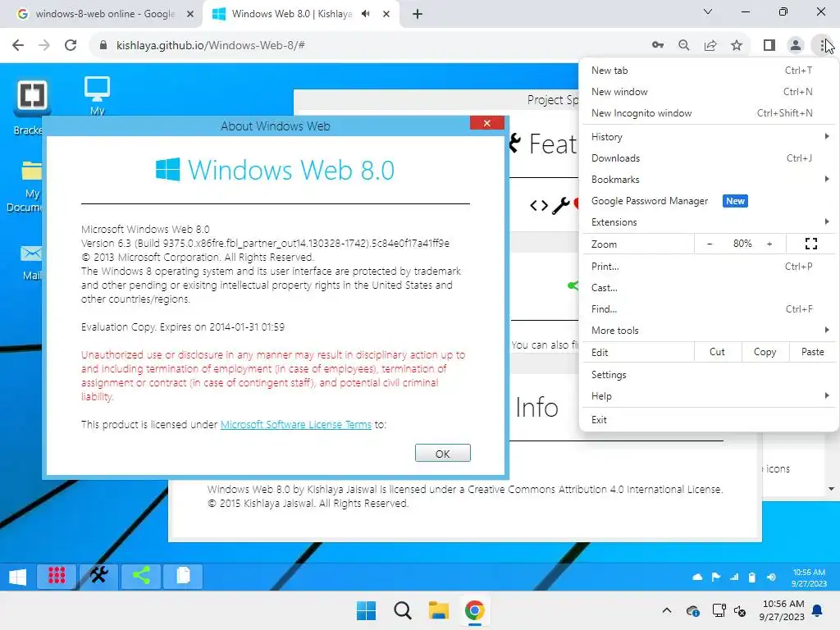Click Cut in Edit row
Image resolution: width=840 pixels, height=630 pixels.
click(x=717, y=352)
